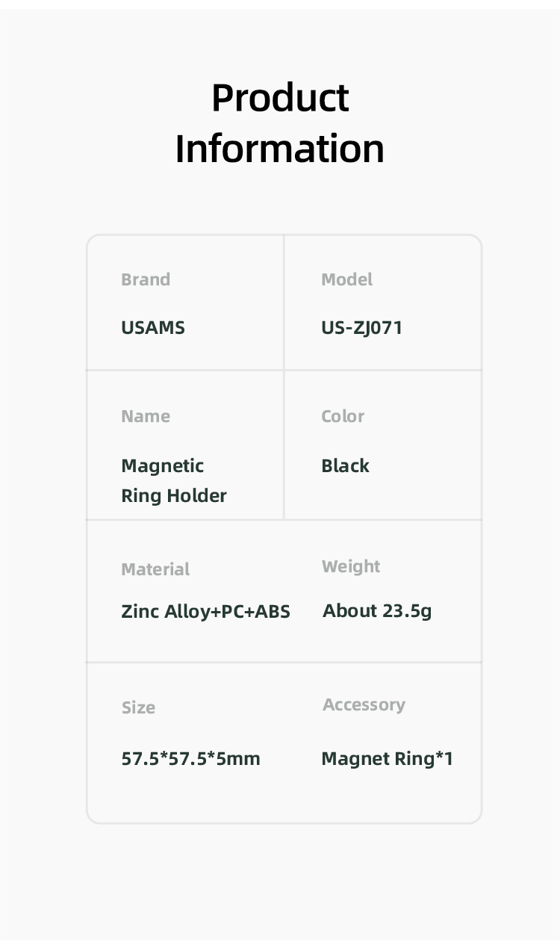Select the Weight label

[351, 567]
